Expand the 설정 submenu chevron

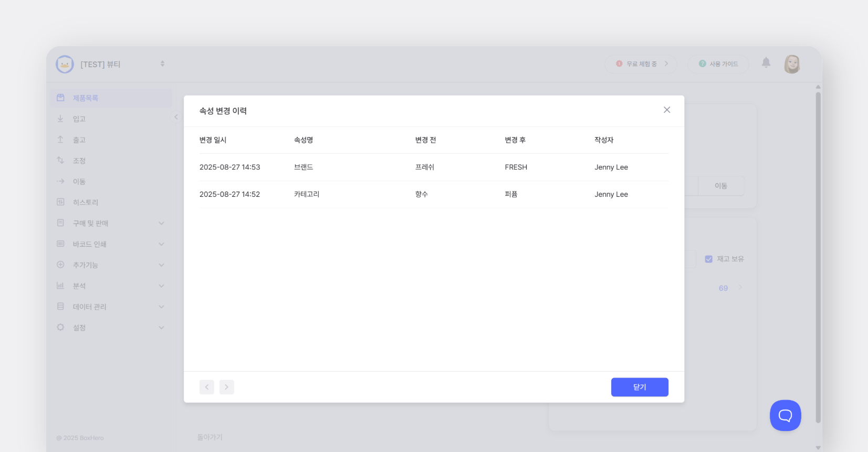162,328
